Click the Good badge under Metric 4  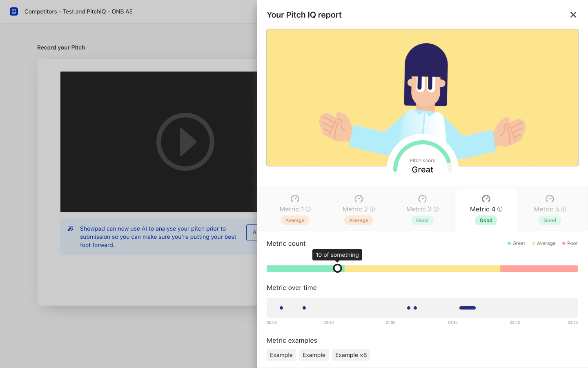coord(486,220)
